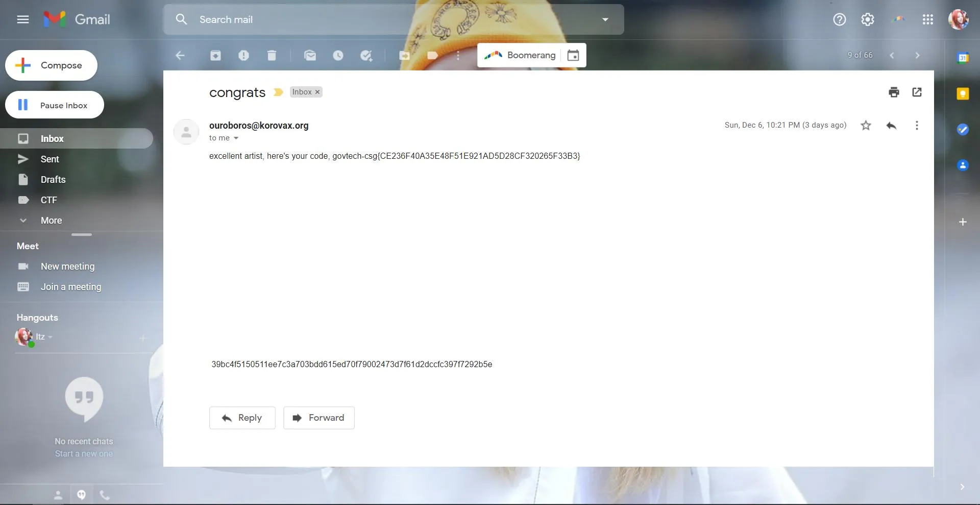Mark the email as unread
Screen dimensions: 980x505
310,55
